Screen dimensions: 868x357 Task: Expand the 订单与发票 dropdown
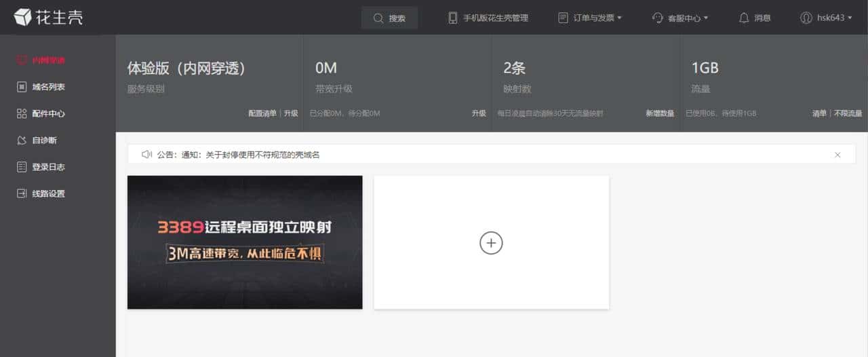click(x=589, y=18)
